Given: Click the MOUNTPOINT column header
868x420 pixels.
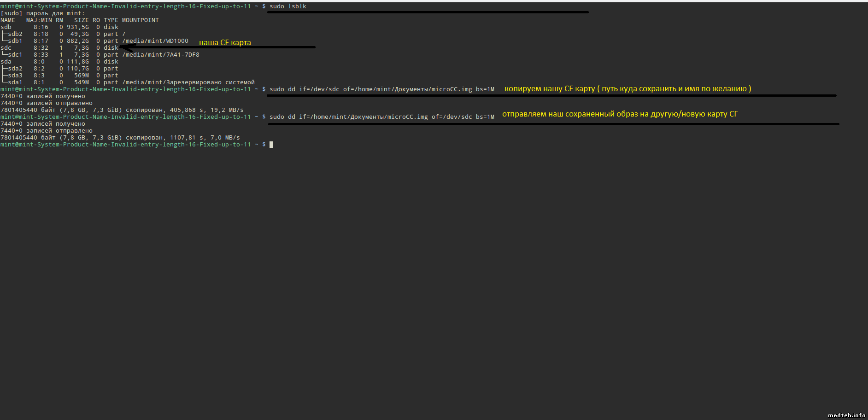Looking at the screenshot, I should pos(140,20).
